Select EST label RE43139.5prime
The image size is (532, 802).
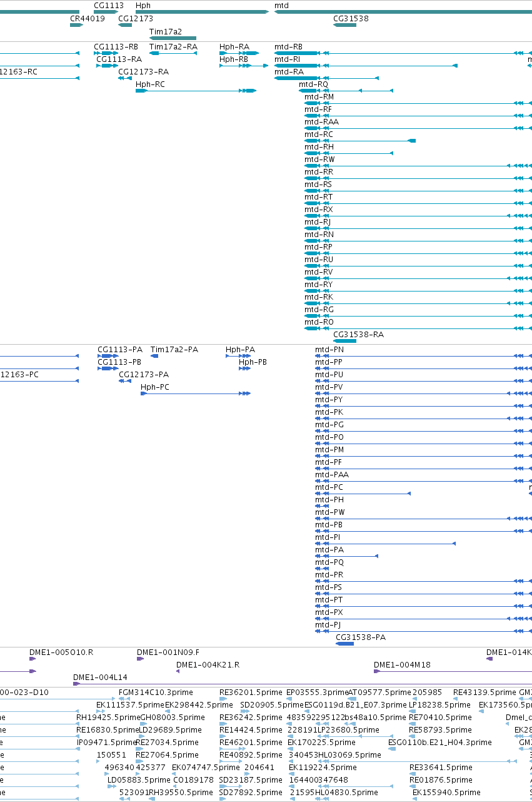pos(484,693)
